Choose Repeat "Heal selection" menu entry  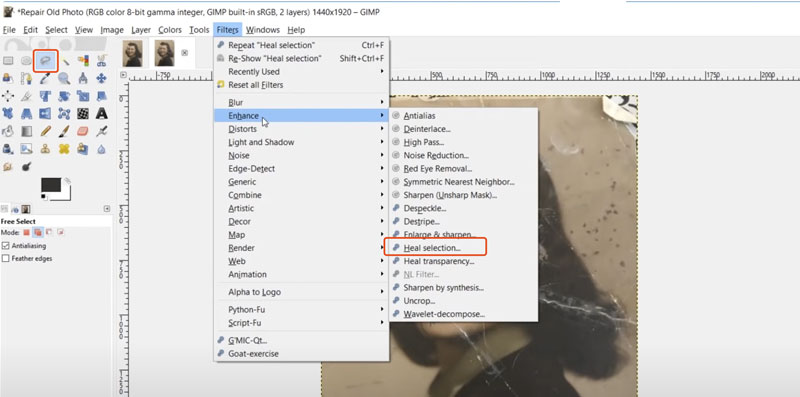point(301,45)
